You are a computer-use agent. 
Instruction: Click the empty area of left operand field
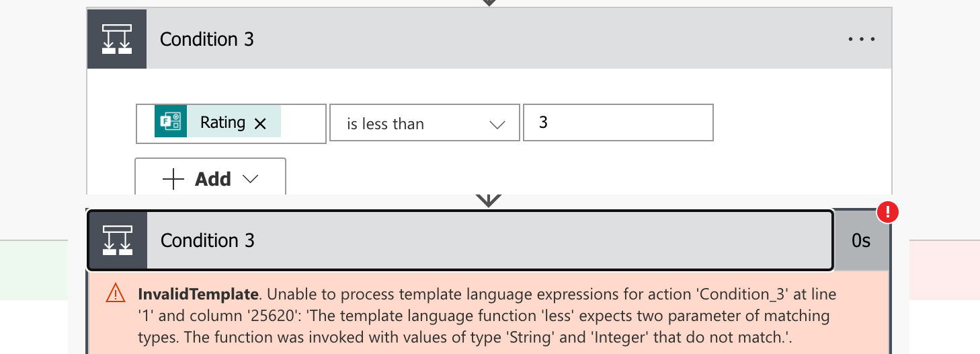[x=303, y=123]
